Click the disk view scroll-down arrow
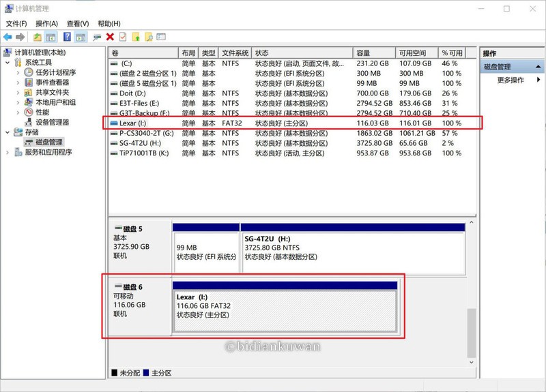 (472, 363)
